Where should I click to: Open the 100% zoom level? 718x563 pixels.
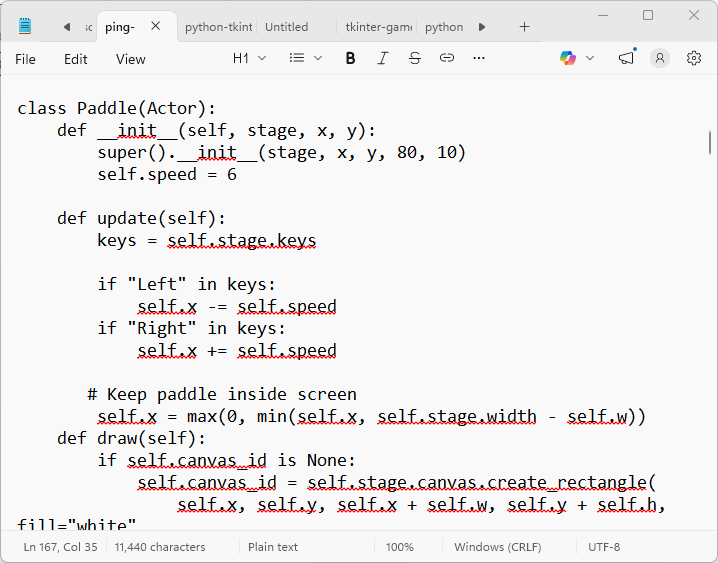click(x=399, y=547)
